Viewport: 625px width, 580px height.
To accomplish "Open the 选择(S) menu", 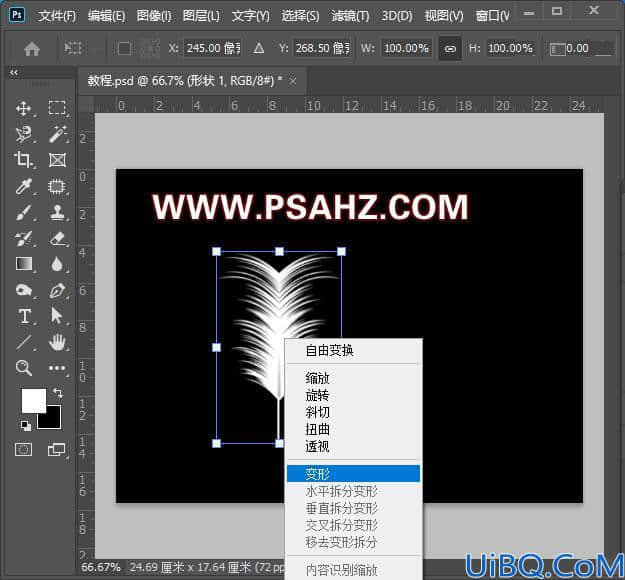I will [x=300, y=16].
